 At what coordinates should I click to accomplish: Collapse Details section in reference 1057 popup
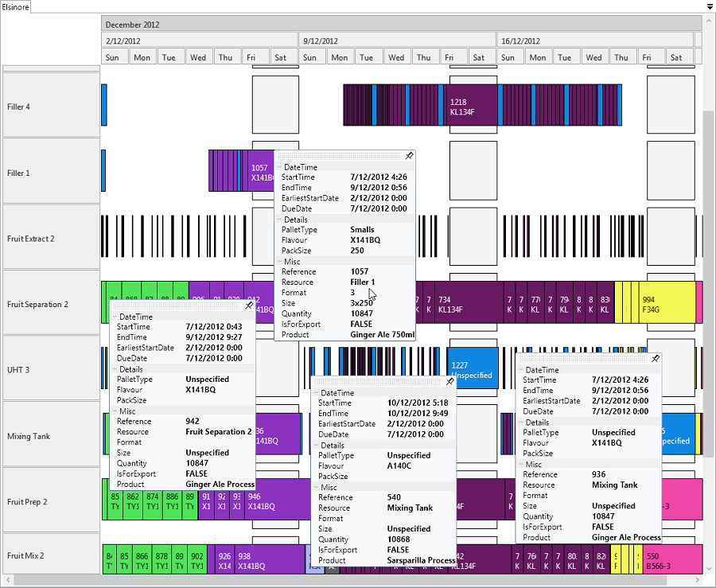click(x=280, y=220)
